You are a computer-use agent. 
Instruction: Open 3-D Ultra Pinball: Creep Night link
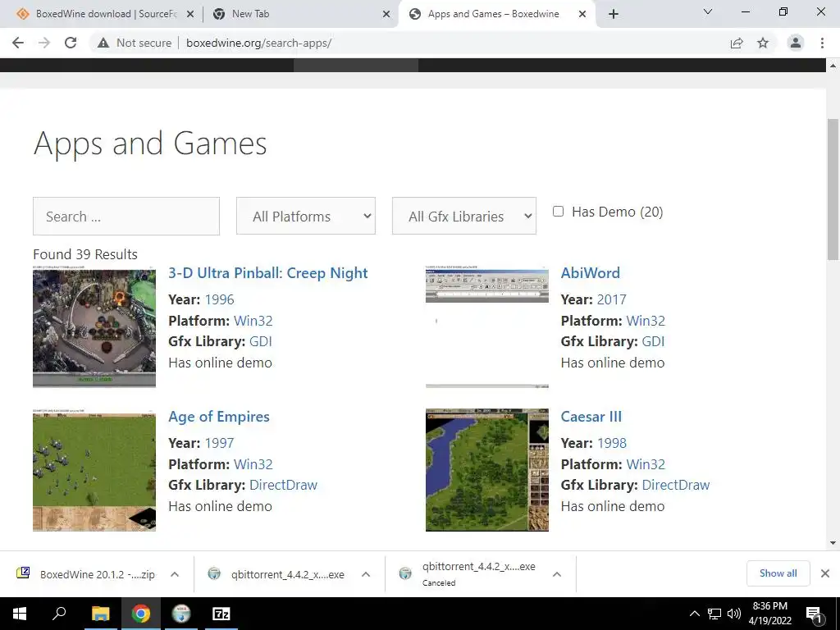[268, 273]
